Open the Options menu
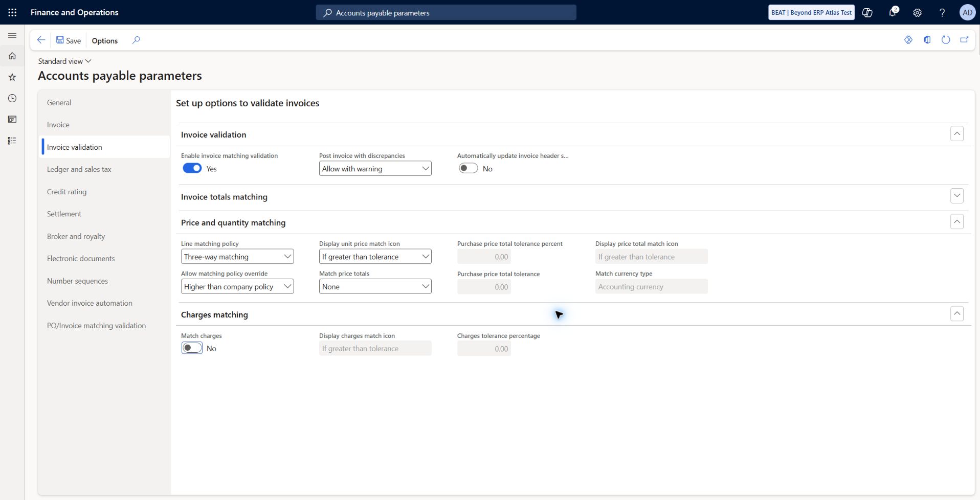The width and height of the screenshot is (980, 500). [x=105, y=40]
